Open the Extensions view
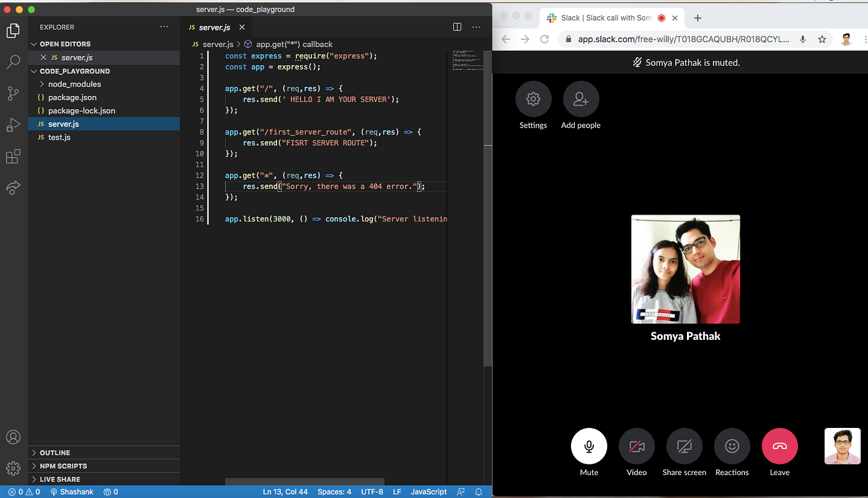Image resolution: width=868 pixels, height=498 pixels. 13,156
